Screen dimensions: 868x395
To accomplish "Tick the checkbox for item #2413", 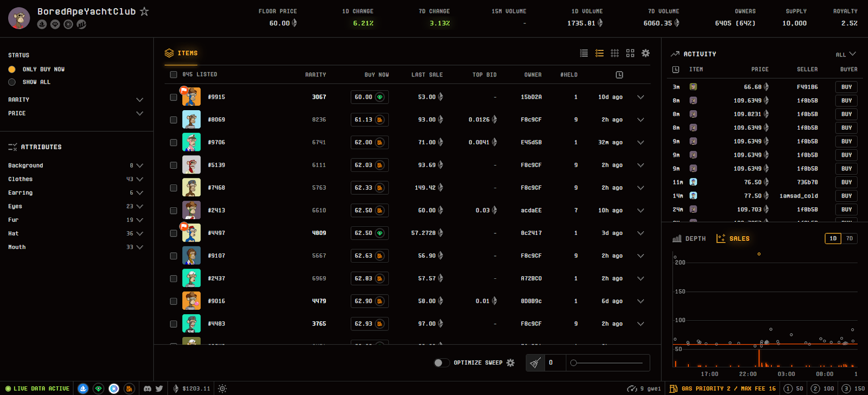I will coord(174,211).
